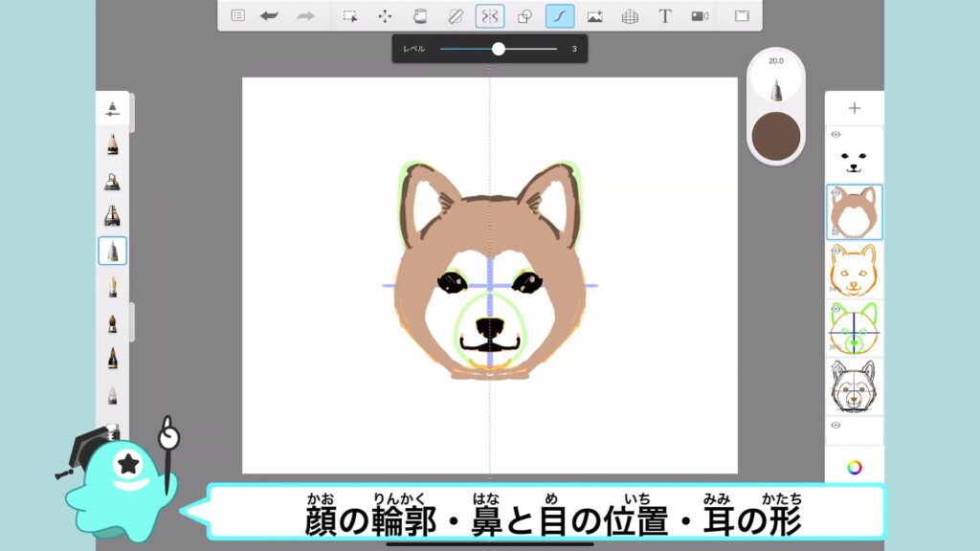Image resolution: width=980 pixels, height=551 pixels.
Task: Click the undo arrow in the toolbar
Action: 270,15
